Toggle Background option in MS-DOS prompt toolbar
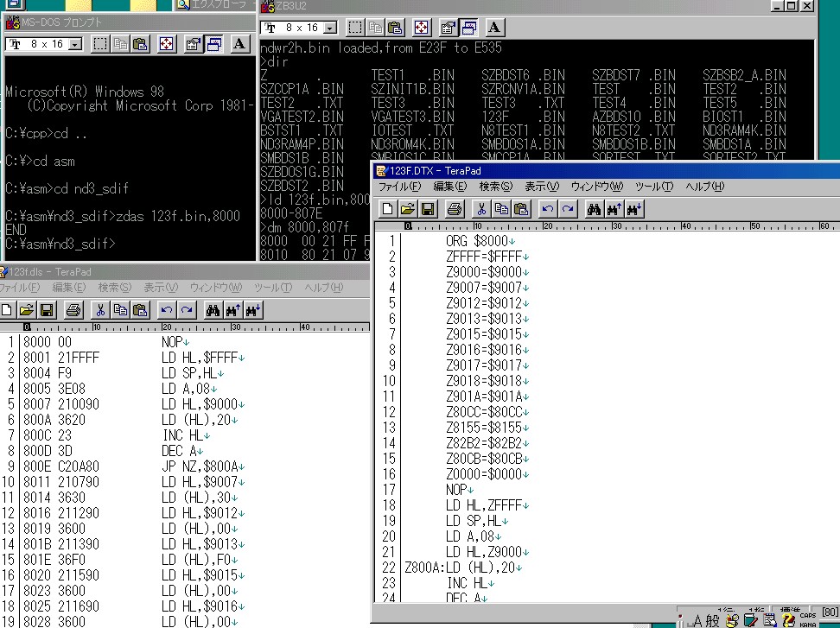Viewport: 840px width, 628px height. coord(213,44)
